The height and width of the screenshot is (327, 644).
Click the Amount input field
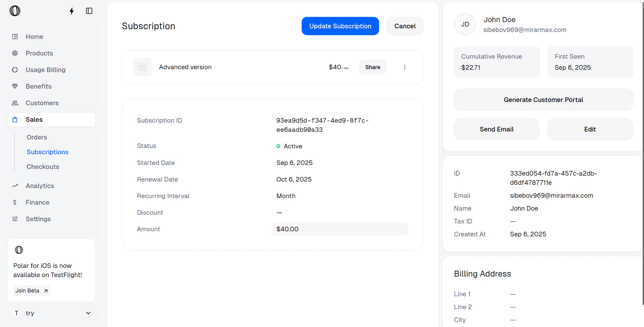tap(340, 229)
